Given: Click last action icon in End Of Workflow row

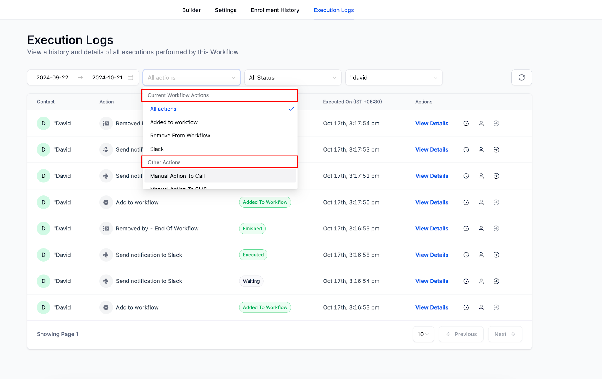Looking at the screenshot, I should click(496, 228).
